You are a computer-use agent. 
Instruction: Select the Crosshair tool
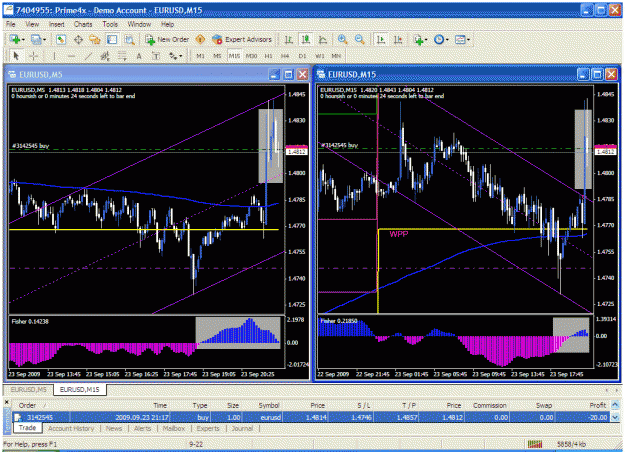pyautogui.click(x=33, y=56)
